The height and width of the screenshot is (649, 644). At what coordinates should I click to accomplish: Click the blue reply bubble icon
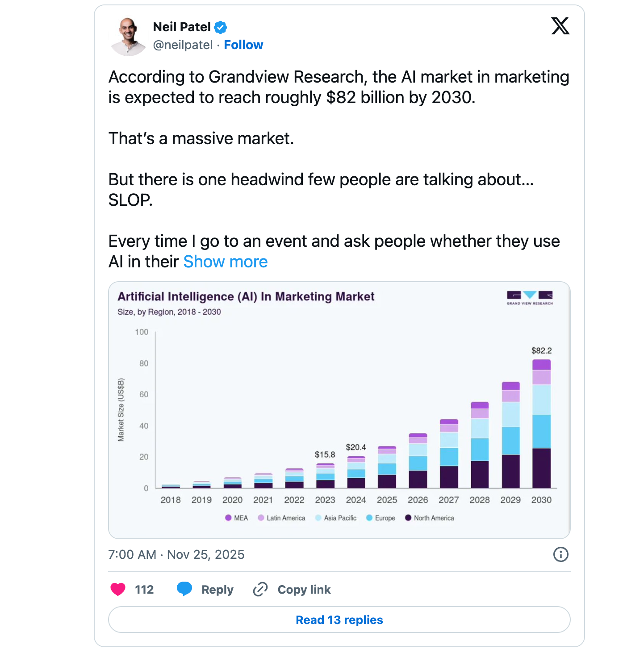point(184,589)
